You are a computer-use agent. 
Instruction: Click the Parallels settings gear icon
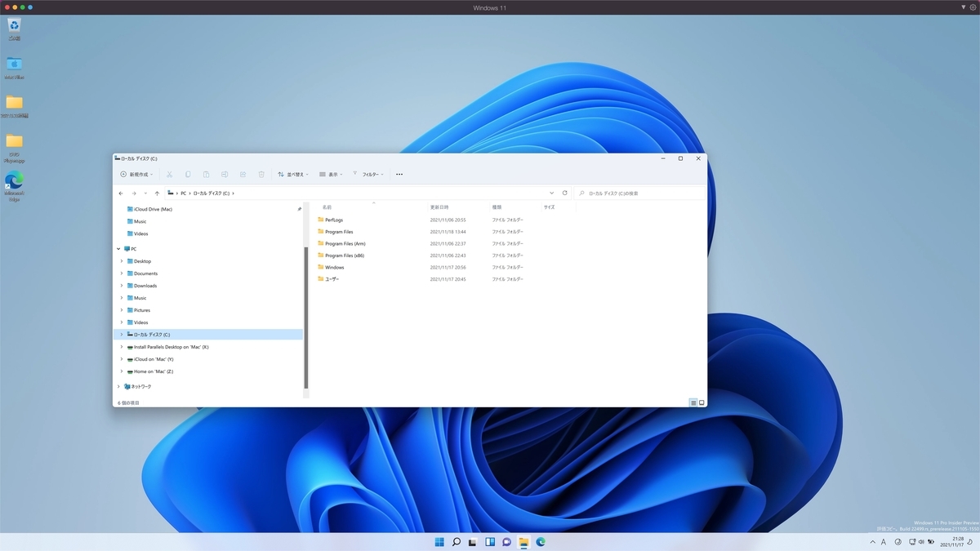coord(973,7)
